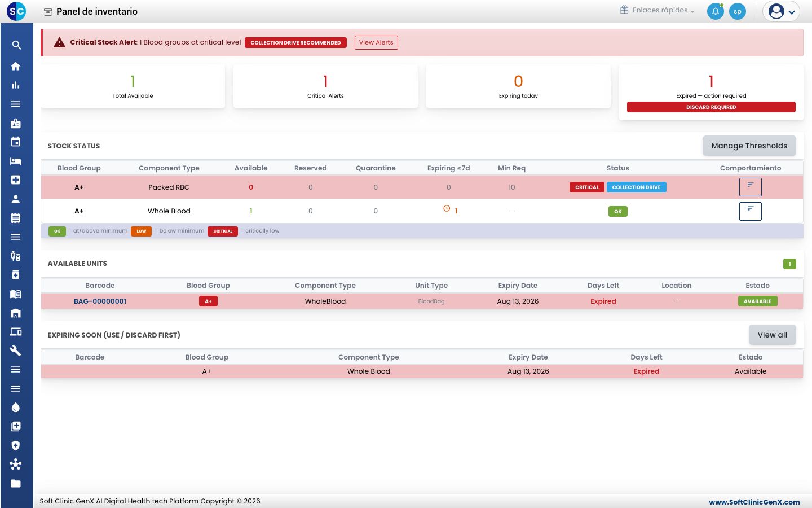Viewport: 812px width, 508px height.
Task: Open www.SoftClinicGenX.com footer link
Action: tap(754, 502)
